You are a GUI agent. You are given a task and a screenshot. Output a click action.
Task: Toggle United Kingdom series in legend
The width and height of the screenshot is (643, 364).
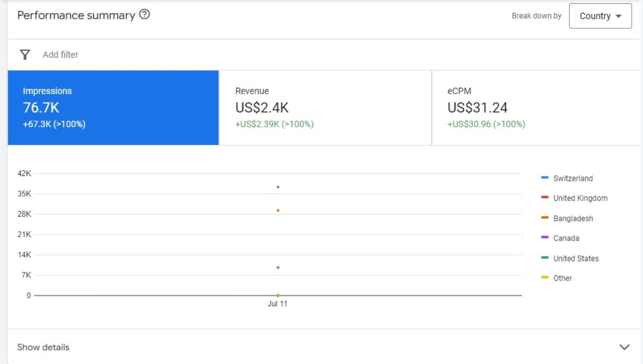pyautogui.click(x=574, y=198)
